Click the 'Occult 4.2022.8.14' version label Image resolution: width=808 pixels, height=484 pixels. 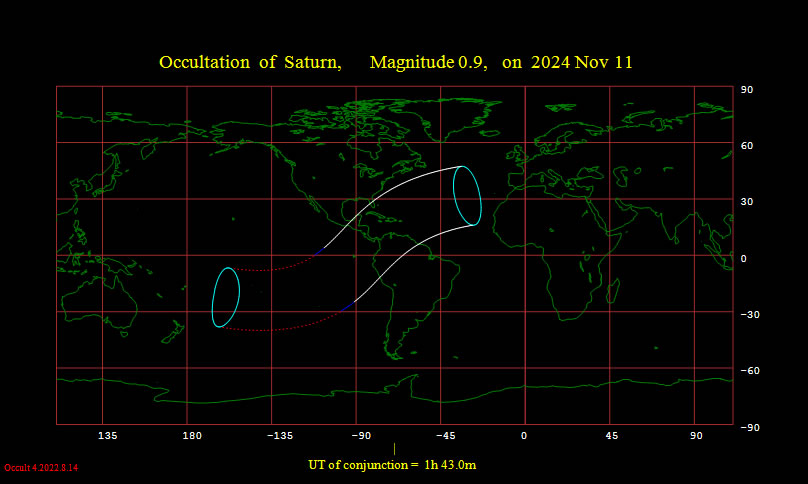[41, 468]
